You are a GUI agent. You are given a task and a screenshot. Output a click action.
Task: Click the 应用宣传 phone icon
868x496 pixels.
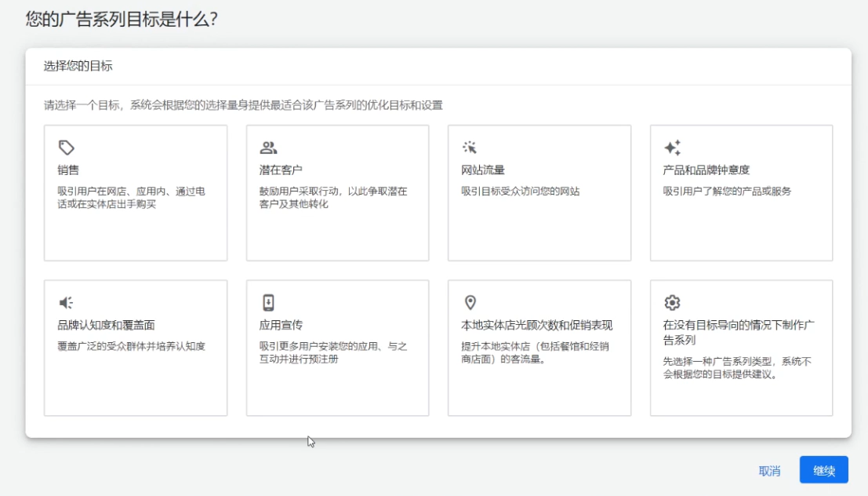269,302
